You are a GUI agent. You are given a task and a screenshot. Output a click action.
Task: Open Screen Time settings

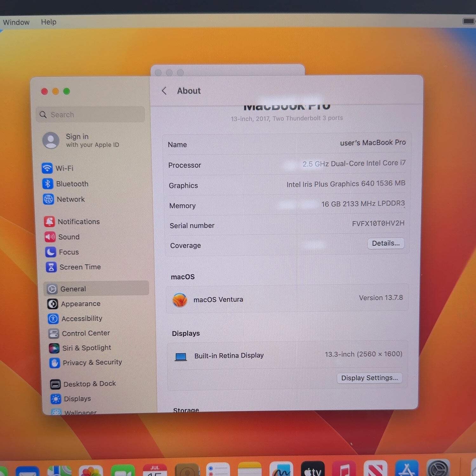pyautogui.click(x=74, y=267)
